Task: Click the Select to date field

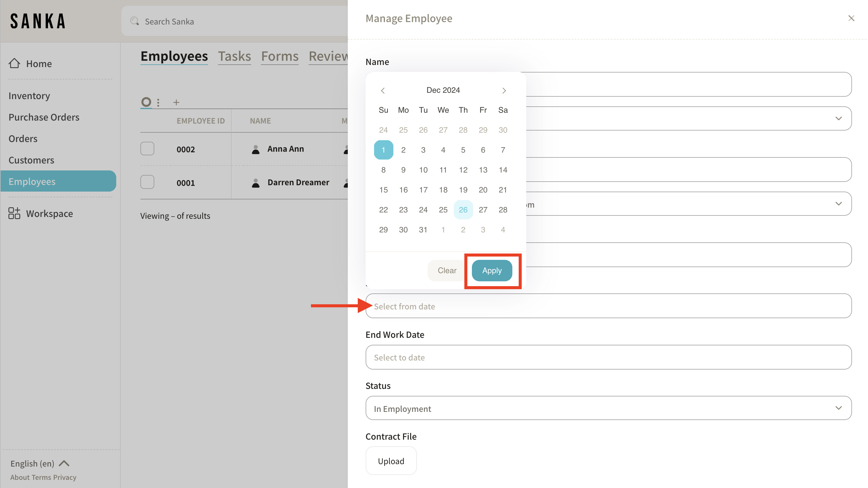Action: click(x=608, y=357)
